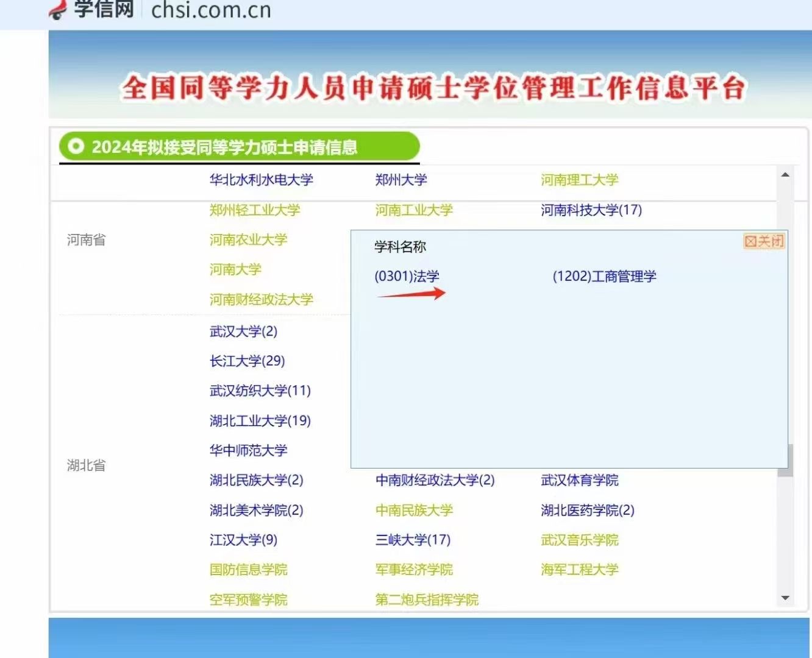Select 郑州轻工业大学
The height and width of the screenshot is (658, 812).
pyautogui.click(x=255, y=210)
